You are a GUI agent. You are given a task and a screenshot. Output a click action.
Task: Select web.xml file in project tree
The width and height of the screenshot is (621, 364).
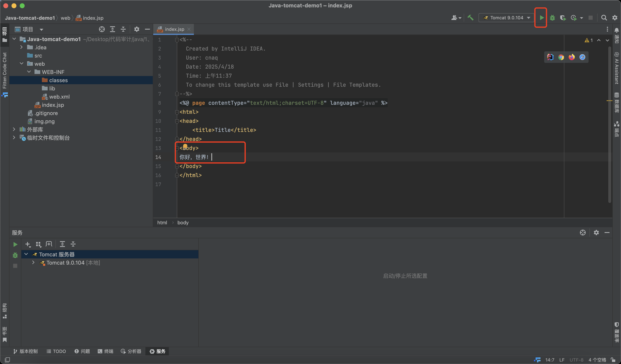click(59, 97)
